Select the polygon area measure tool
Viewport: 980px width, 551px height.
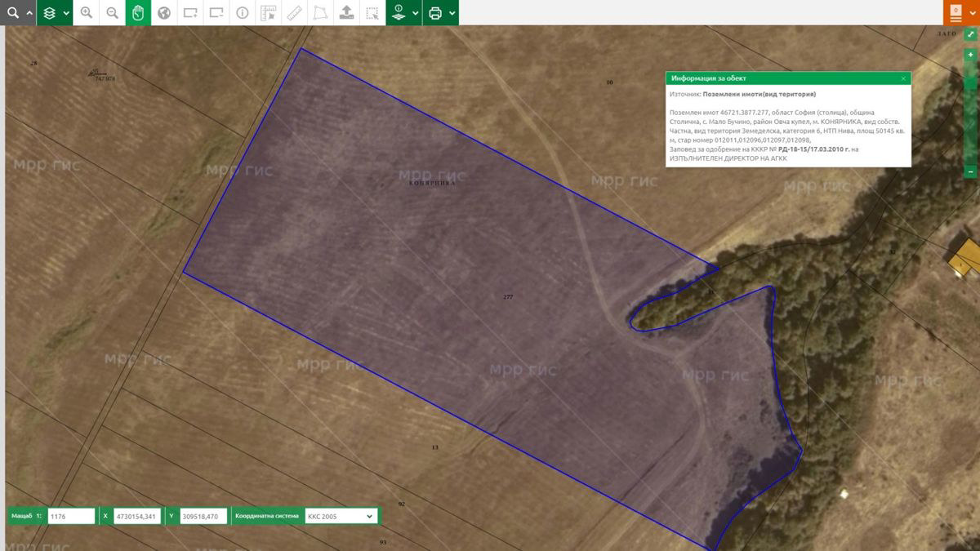pos(321,12)
